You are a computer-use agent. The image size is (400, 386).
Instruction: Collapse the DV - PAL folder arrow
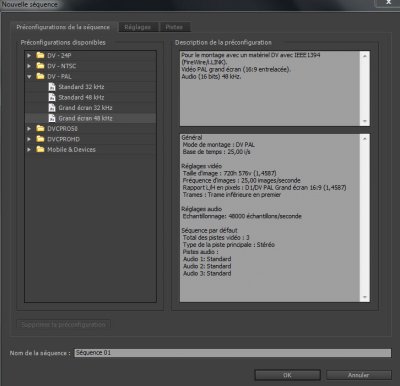click(x=29, y=77)
